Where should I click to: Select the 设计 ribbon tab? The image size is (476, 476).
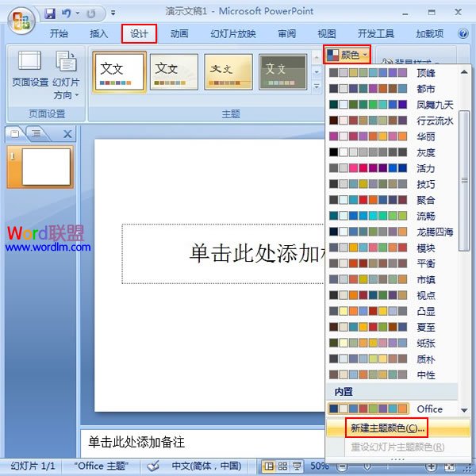139,33
